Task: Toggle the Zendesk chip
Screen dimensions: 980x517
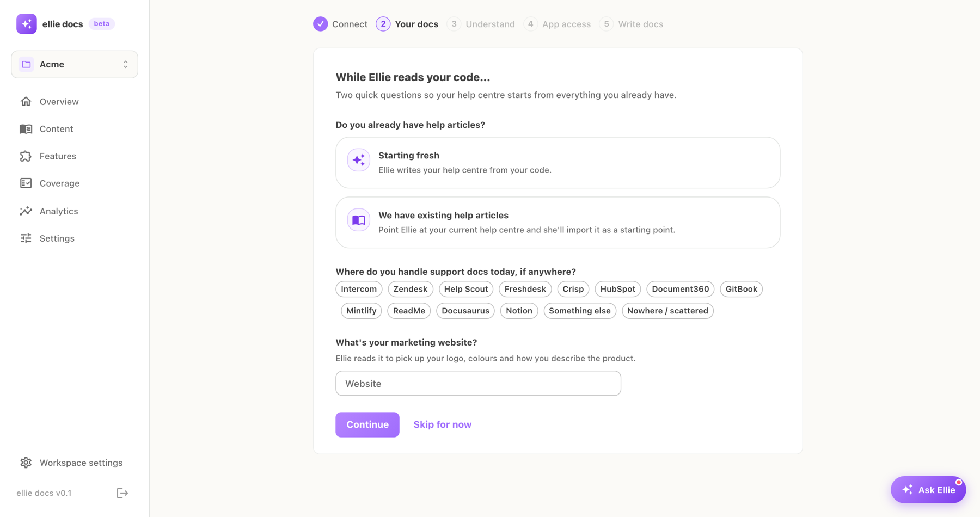Action: tap(411, 289)
